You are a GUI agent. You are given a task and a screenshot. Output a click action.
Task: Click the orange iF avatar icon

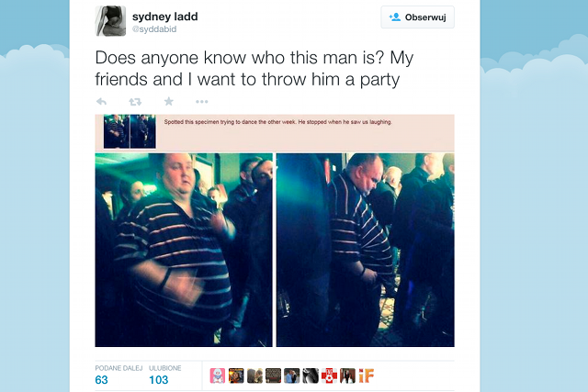tap(367, 375)
